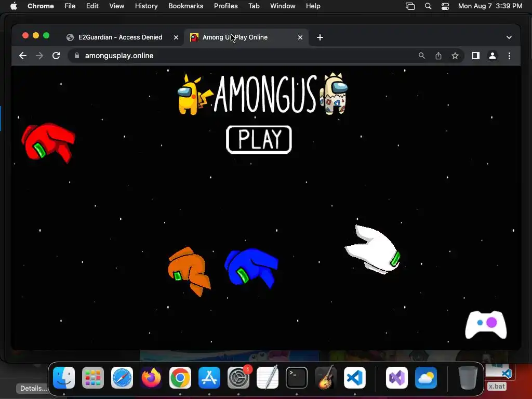The image size is (532, 399).
Task: Open Finder from the Dock
Action: click(64, 378)
